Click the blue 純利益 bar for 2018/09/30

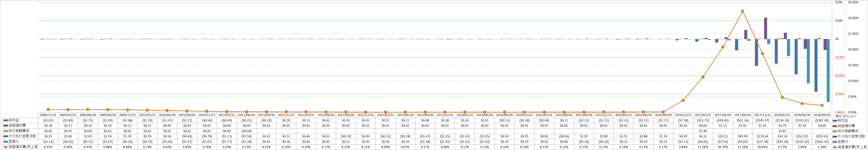click(816, 65)
